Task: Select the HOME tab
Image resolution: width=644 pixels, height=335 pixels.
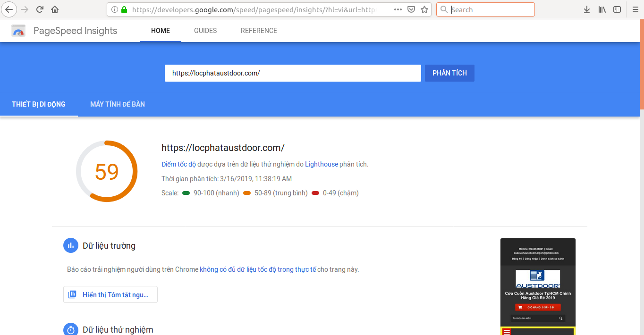Action: point(161,31)
